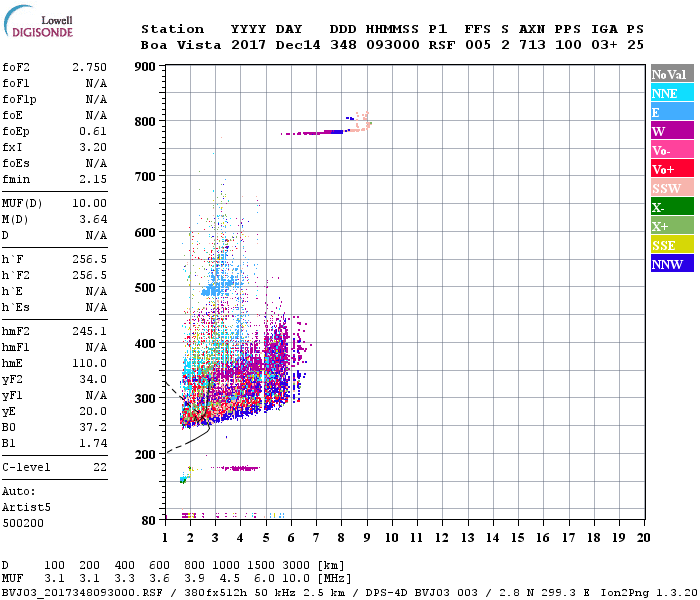This screenshot has width=700, height=600.
Task: Click the NNE cyan legend swatch
Action: click(x=672, y=93)
